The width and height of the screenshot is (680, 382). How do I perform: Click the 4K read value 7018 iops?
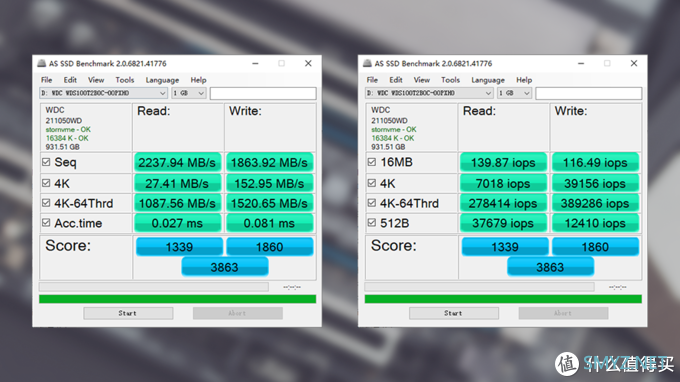tap(503, 183)
